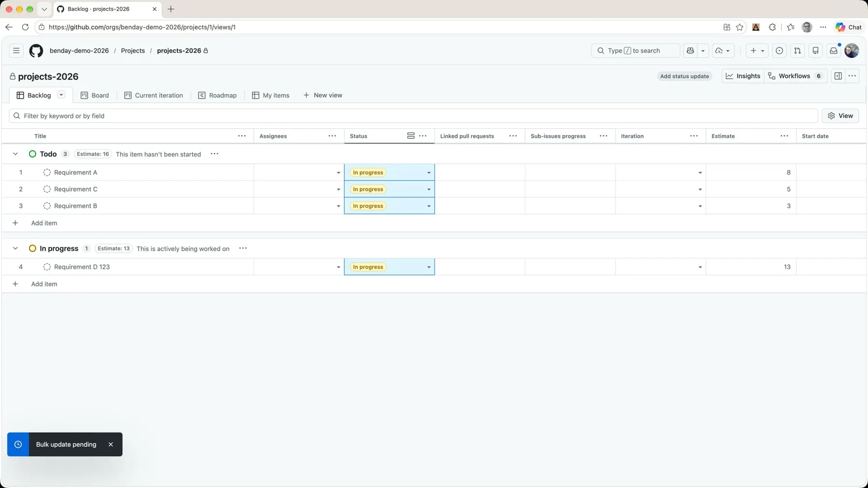The image size is (868, 488).
Task: Open project more options ellipsis menu
Action: 853,76
